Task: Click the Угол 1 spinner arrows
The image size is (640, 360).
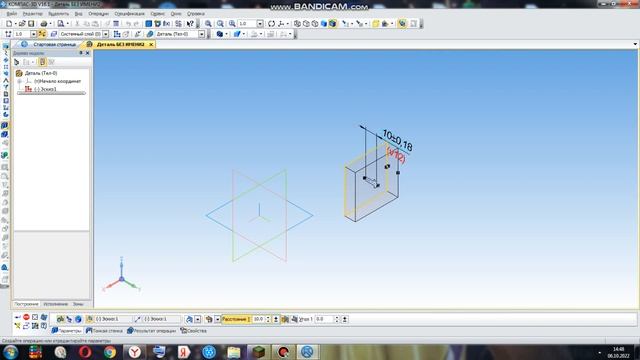Action: coord(337,319)
